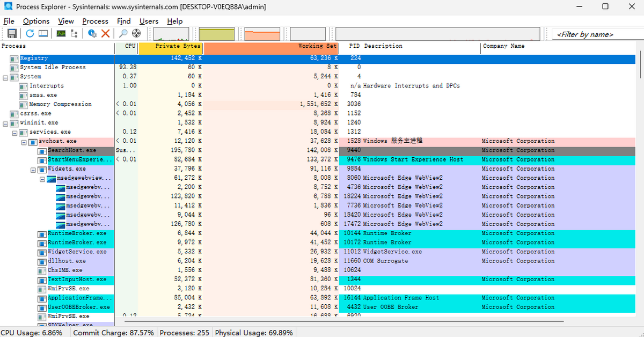Toggle the lower pane view icon
Image resolution: width=644 pixels, height=337 pixels.
click(43, 33)
